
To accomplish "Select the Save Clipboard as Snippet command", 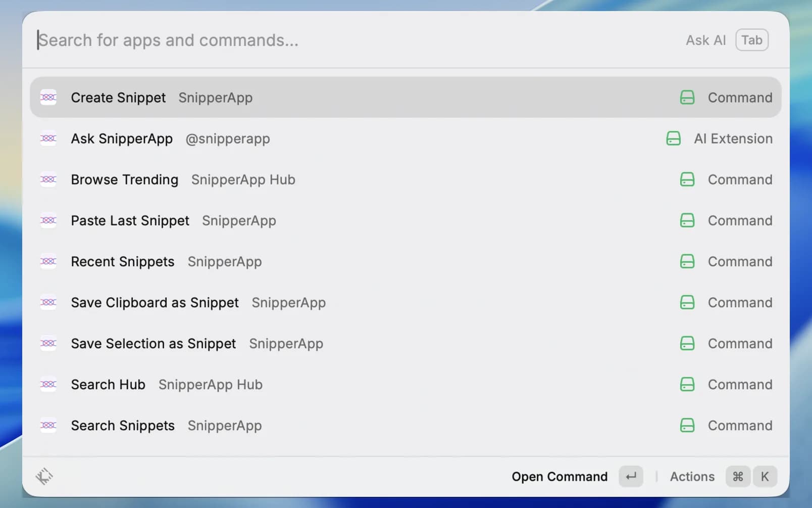I will tap(405, 302).
